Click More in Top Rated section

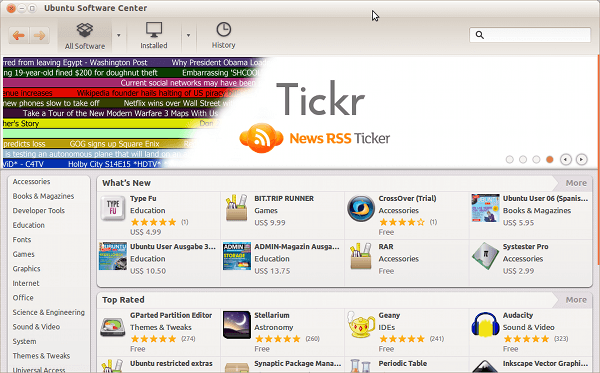[x=576, y=300]
